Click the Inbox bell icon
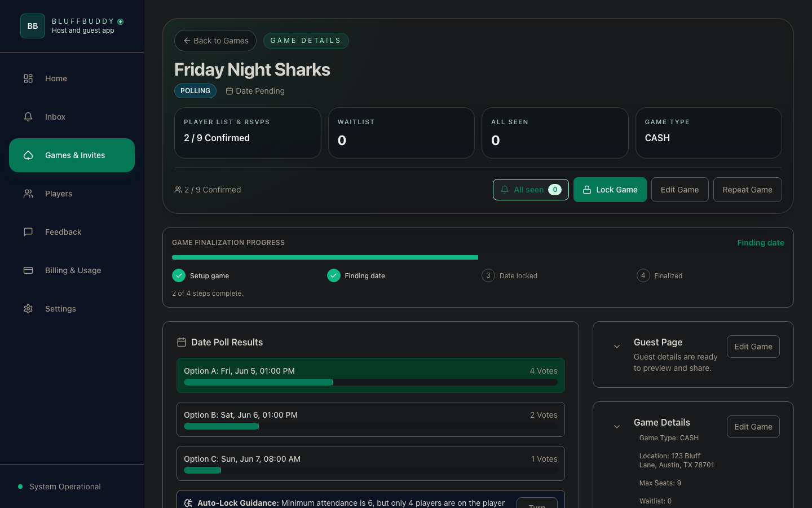812x508 pixels. (x=28, y=117)
